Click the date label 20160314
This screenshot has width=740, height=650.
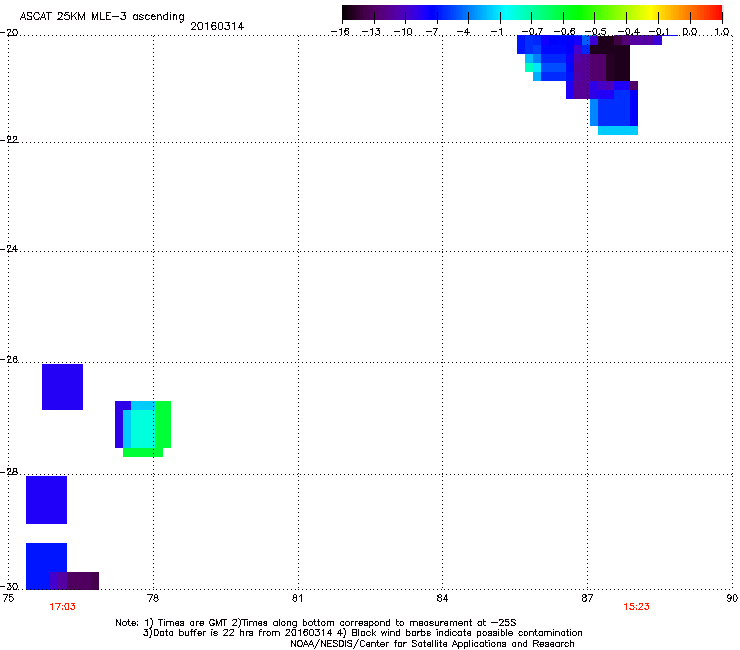point(217,26)
